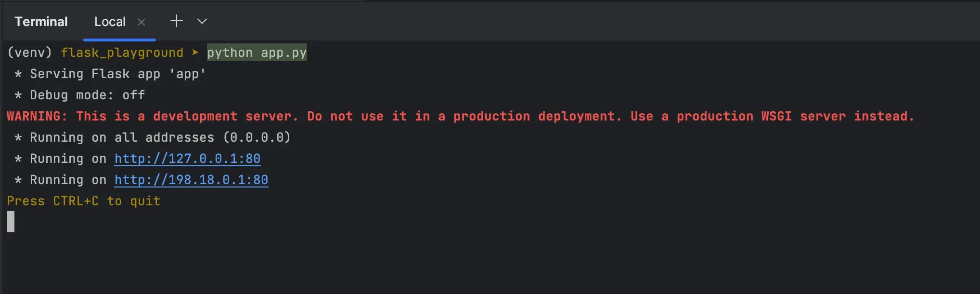
Task: Open a new terminal session
Action: point(177,21)
